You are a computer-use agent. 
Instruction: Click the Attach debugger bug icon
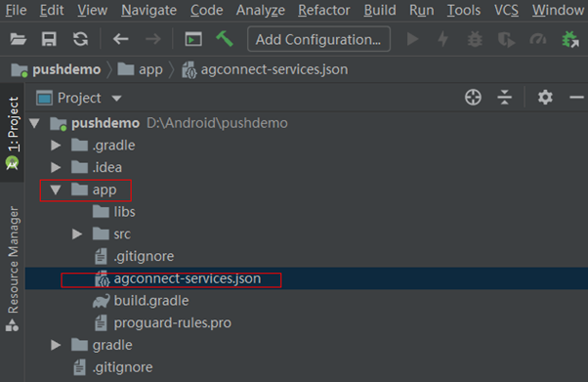570,39
